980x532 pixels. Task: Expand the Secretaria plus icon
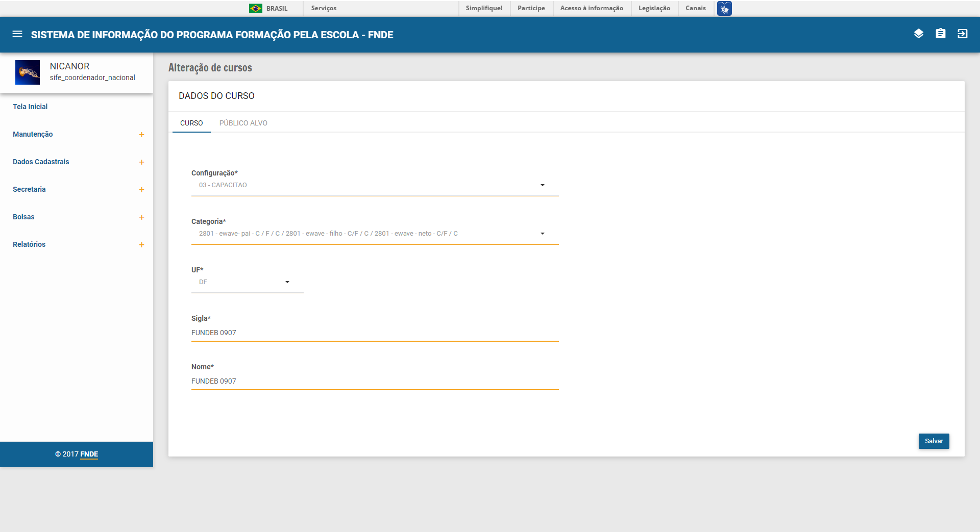[x=141, y=190]
